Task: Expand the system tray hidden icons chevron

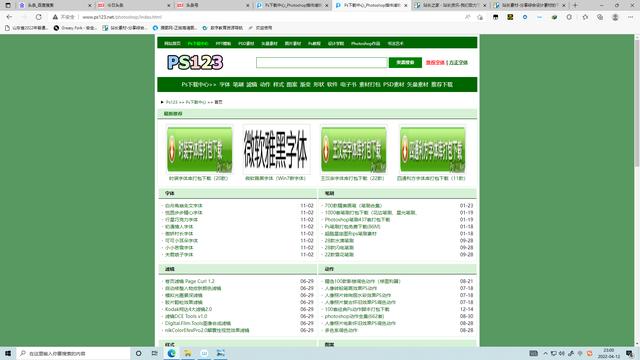Action: pos(545,353)
